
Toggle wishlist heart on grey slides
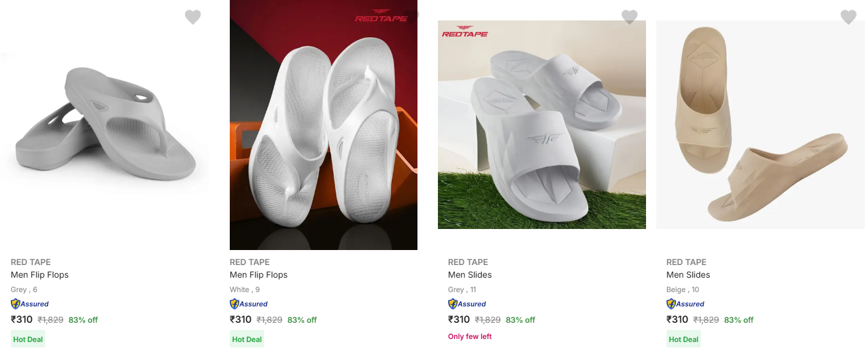(629, 17)
